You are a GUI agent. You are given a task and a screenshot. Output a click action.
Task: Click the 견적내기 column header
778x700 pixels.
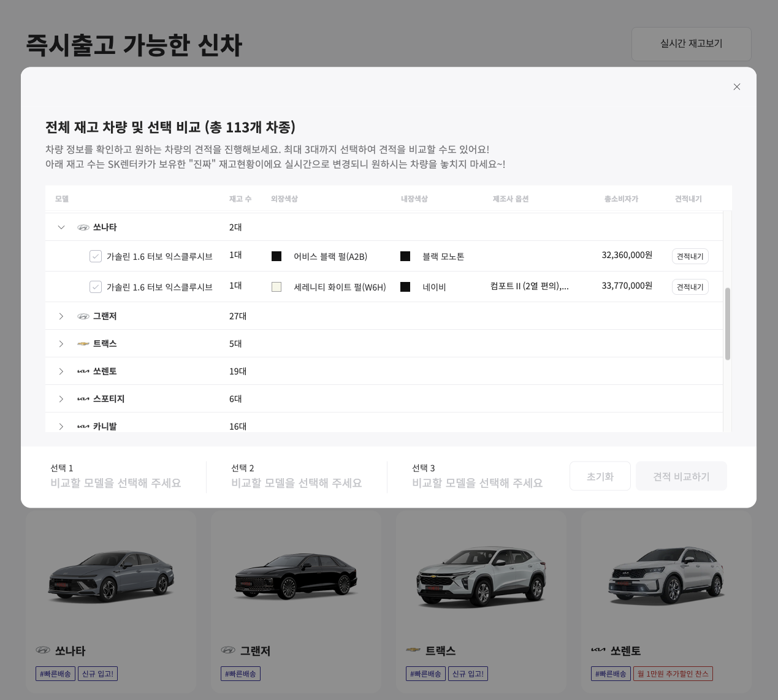[688, 199]
